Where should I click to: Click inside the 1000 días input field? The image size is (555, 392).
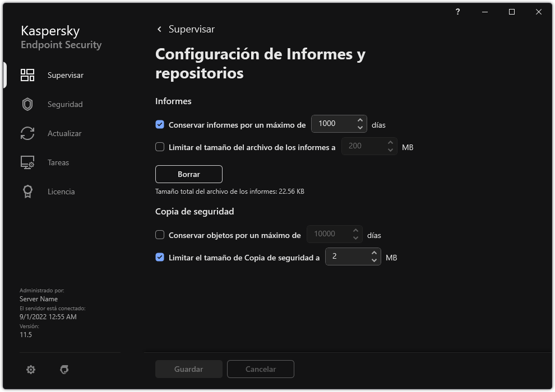tap(336, 124)
